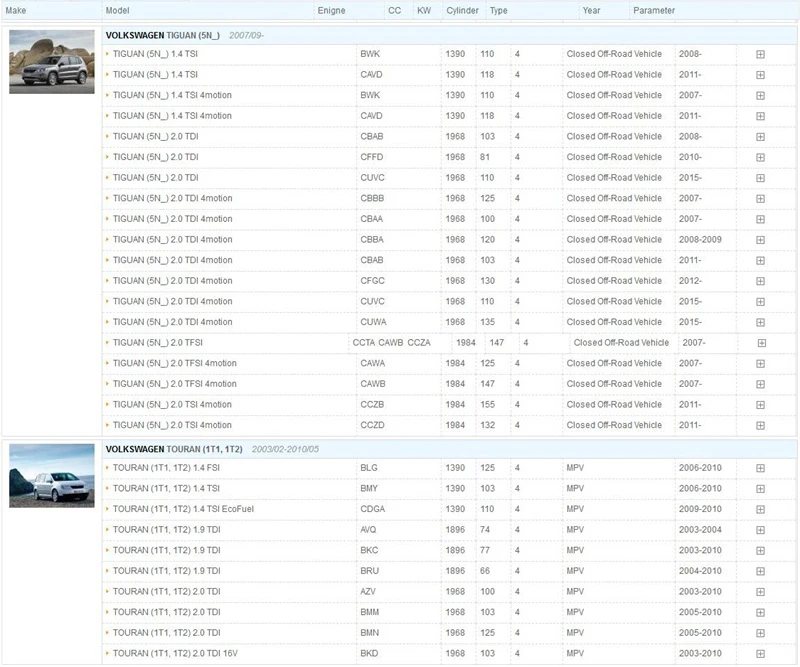This screenshot has height=667, width=800.
Task: Select KW value 81 in CFFD row
Action: click(485, 157)
